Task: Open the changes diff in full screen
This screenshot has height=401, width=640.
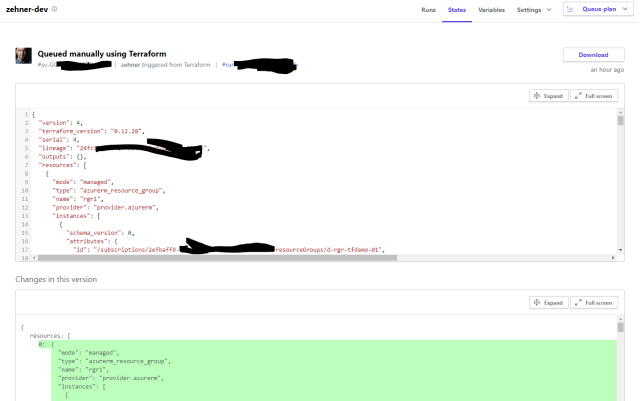Action: point(593,302)
